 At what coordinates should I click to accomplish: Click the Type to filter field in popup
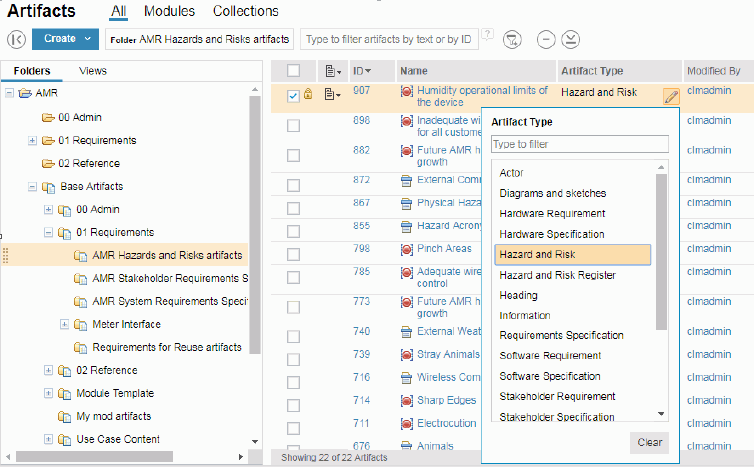(579, 144)
